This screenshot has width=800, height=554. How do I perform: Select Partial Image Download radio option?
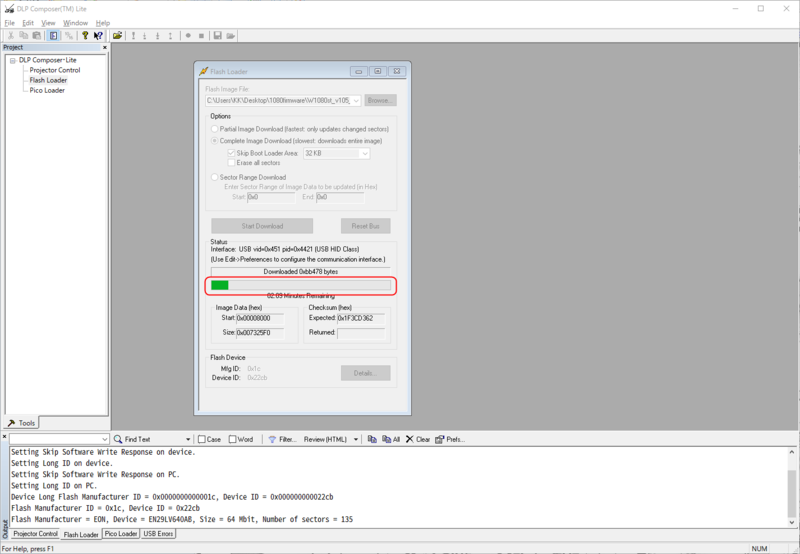click(x=215, y=129)
